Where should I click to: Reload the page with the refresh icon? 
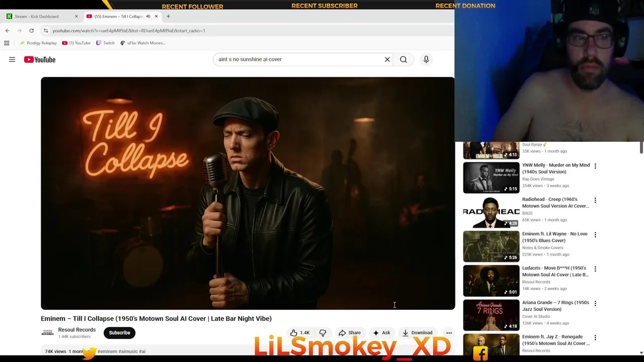point(31,31)
